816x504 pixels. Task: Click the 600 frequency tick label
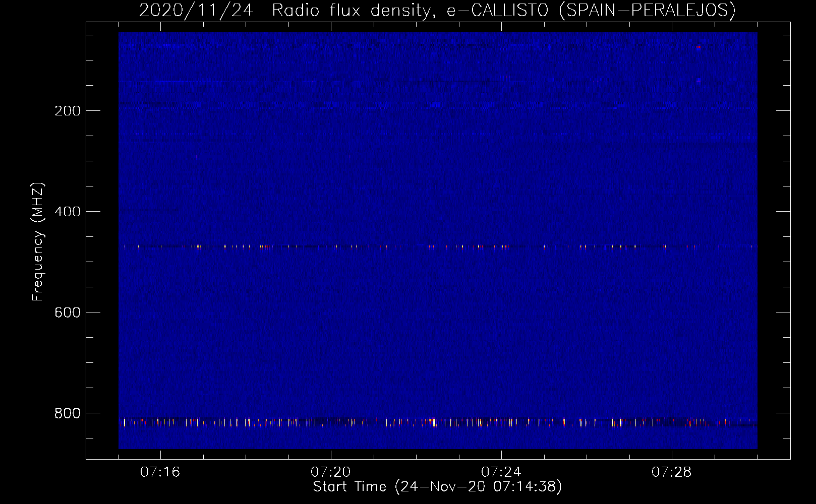[x=68, y=312]
